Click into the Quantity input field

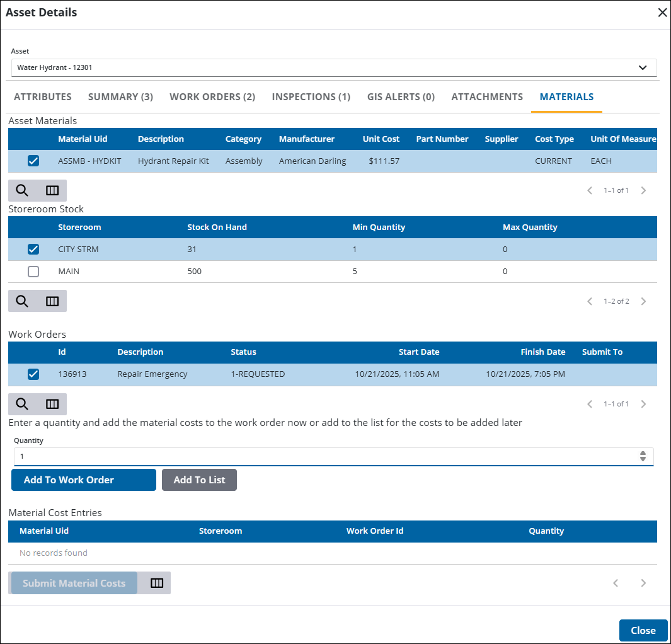point(315,456)
